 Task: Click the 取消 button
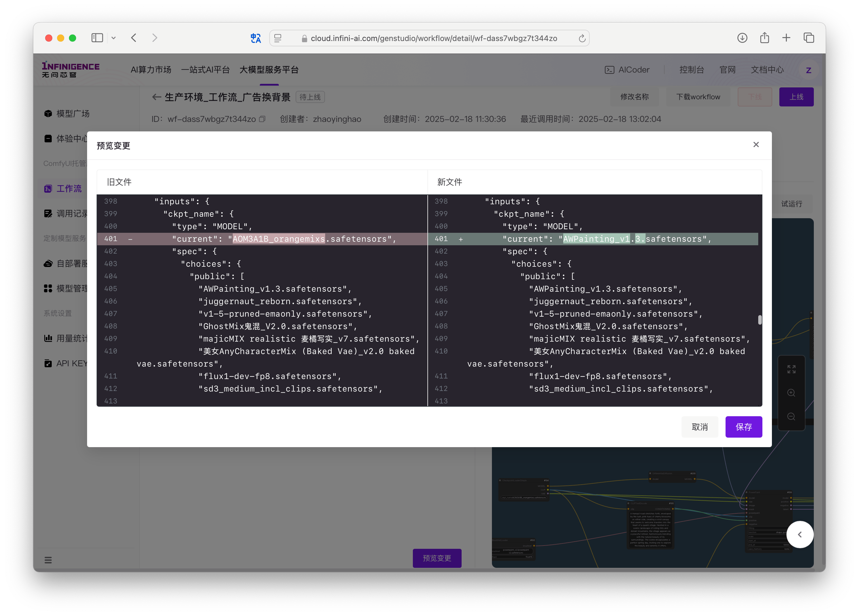pyautogui.click(x=700, y=427)
